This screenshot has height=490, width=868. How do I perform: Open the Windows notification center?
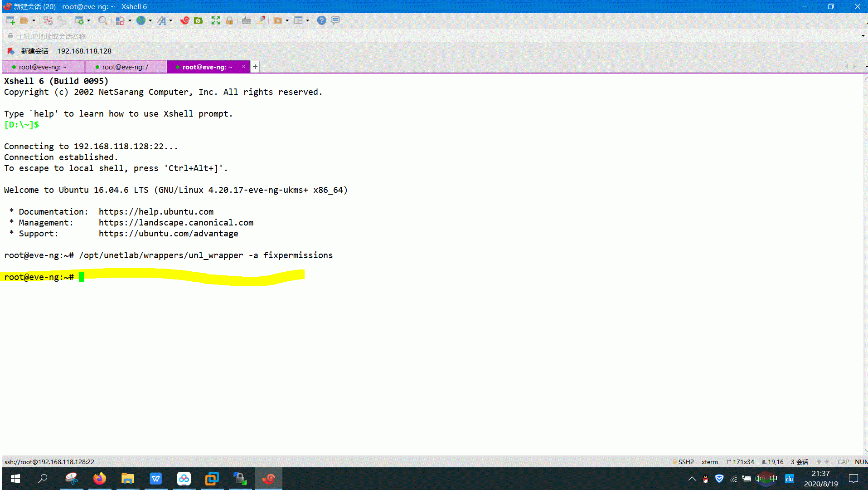[x=853, y=479]
